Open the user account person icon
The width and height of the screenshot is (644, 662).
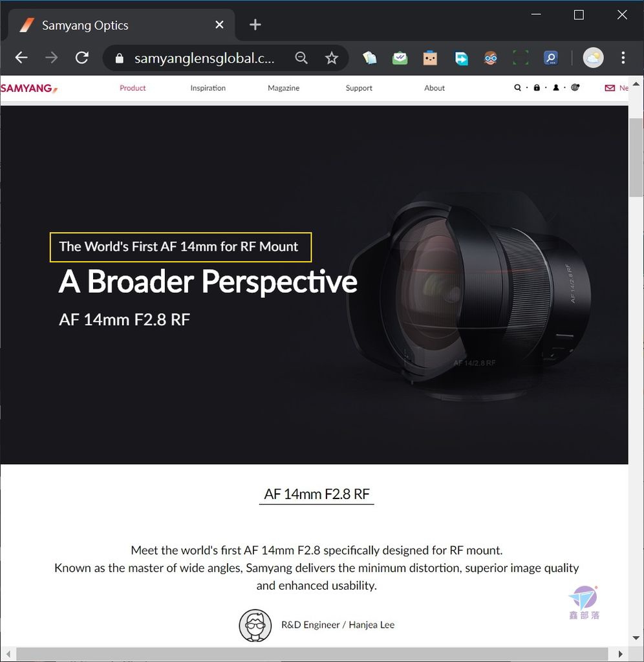[x=555, y=88]
